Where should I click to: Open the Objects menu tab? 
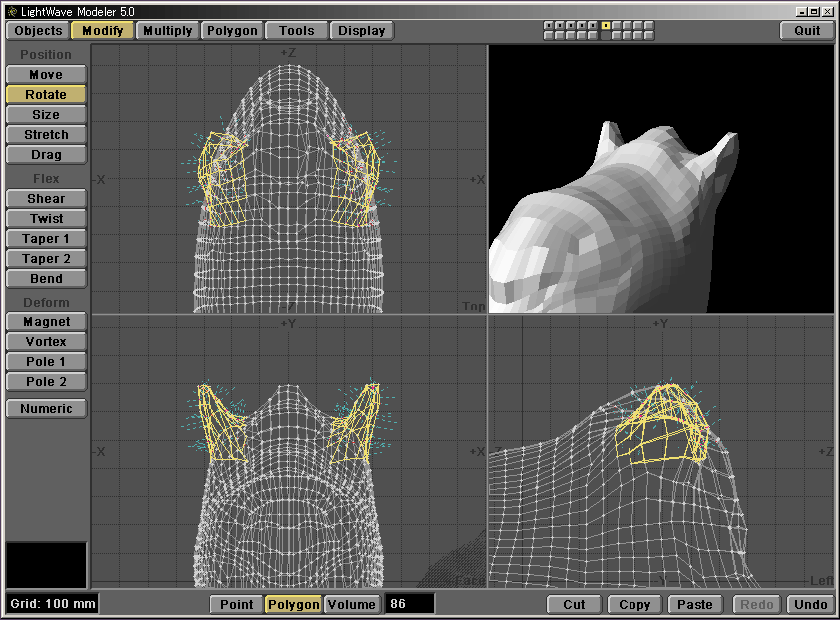[38, 30]
